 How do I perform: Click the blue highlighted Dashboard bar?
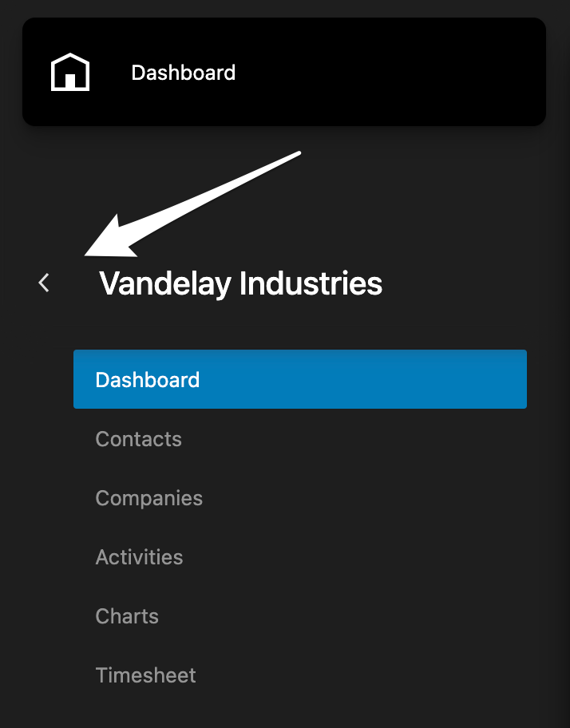coord(299,379)
